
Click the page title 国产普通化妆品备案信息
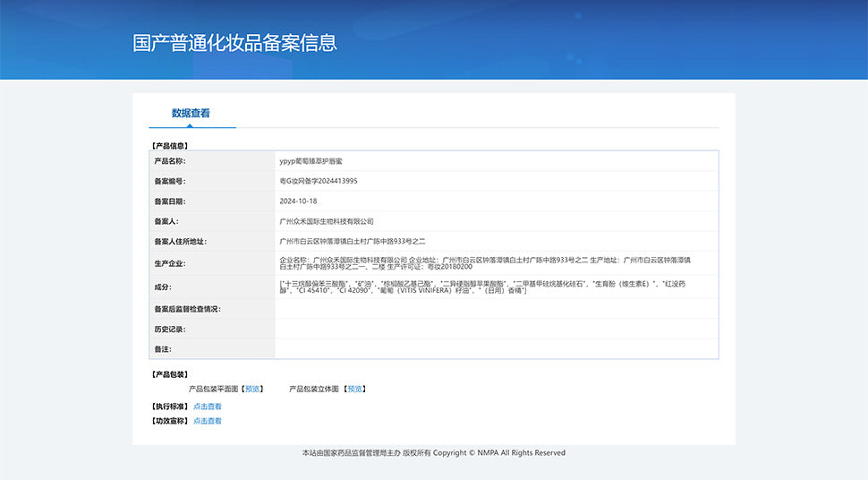point(234,43)
